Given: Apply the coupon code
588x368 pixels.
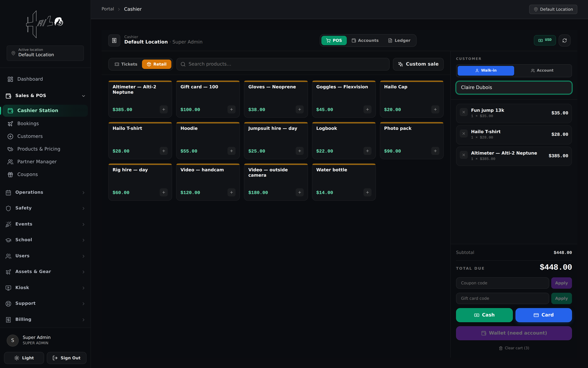Looking at the screenshot, I should 561,283.
